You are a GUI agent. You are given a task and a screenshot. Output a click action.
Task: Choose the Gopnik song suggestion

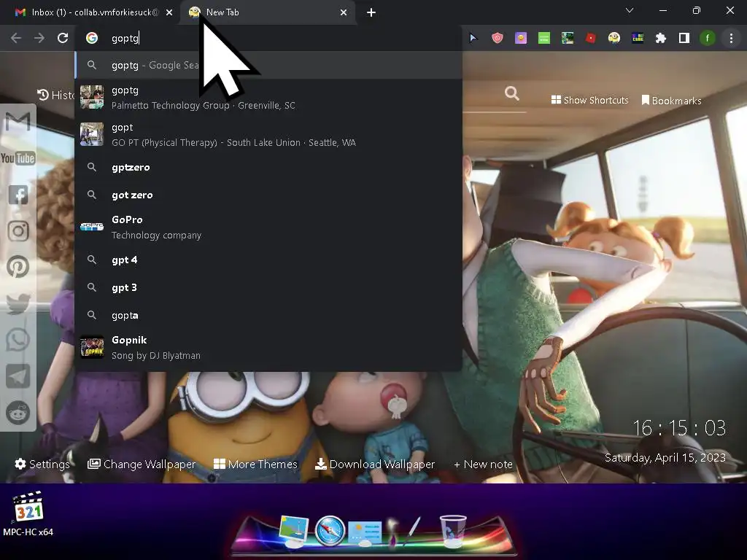[268, 347]
